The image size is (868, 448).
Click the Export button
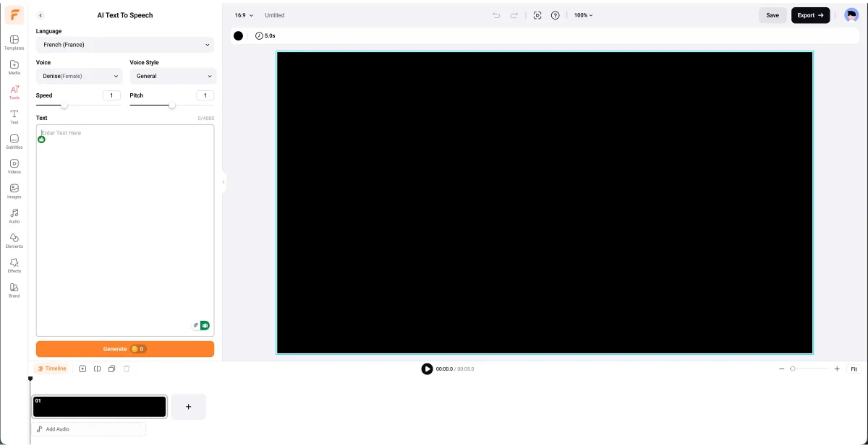point(810,14)
